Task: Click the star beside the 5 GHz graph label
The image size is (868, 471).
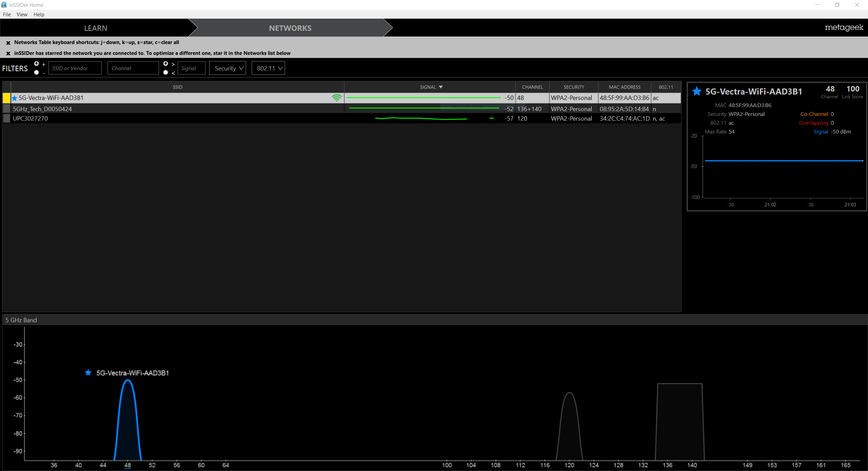Action: 88,373
